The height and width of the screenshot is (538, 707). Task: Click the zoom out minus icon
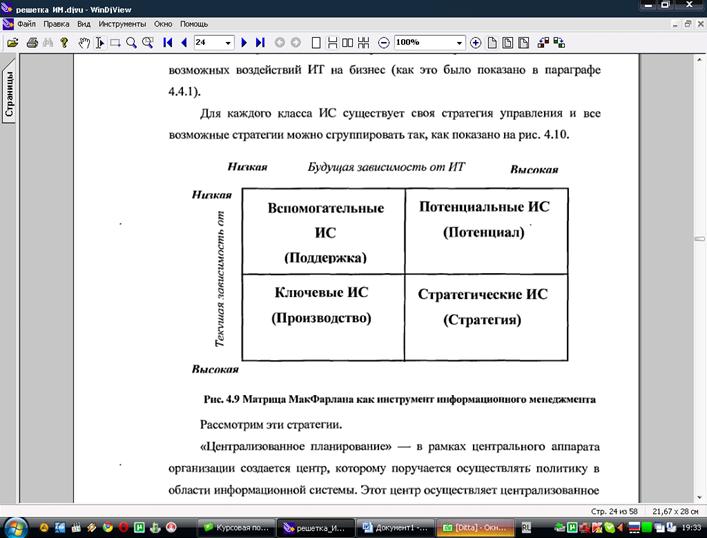tap(384, 43)
